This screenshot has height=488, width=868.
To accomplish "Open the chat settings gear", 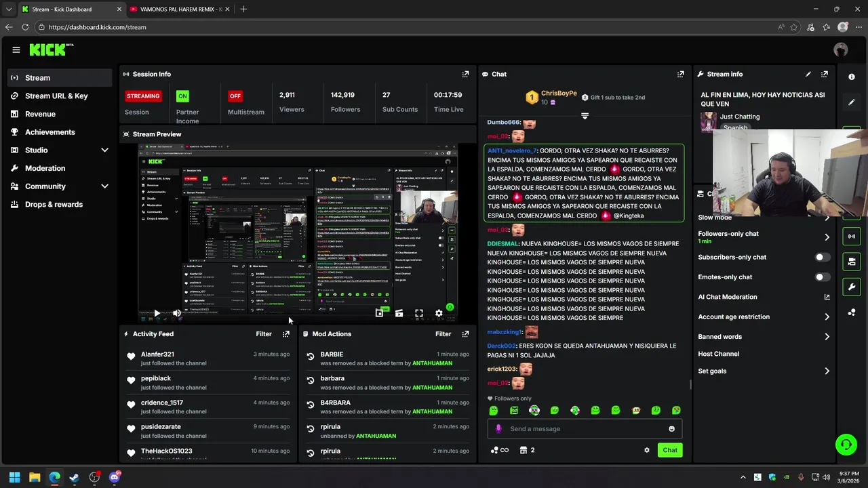I will (646, 450).
